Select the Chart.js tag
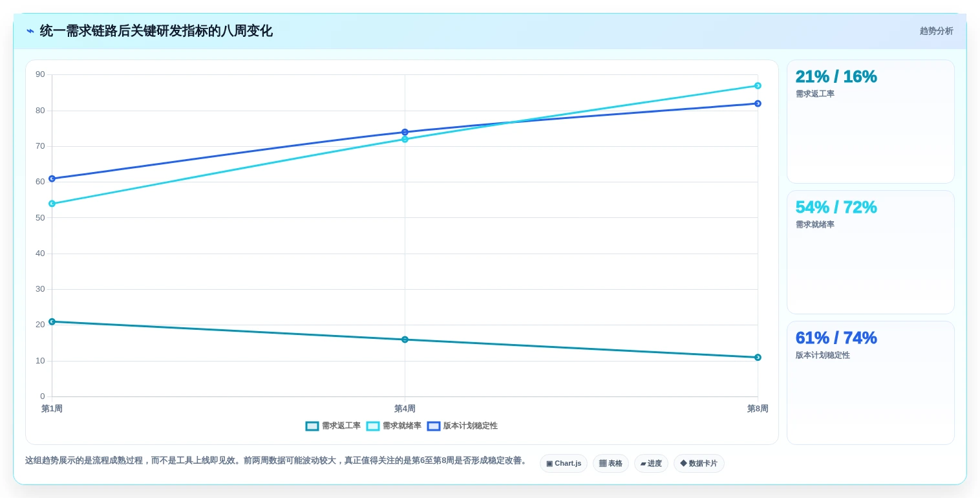Screen dimensions: 980x498 point(564,464)
